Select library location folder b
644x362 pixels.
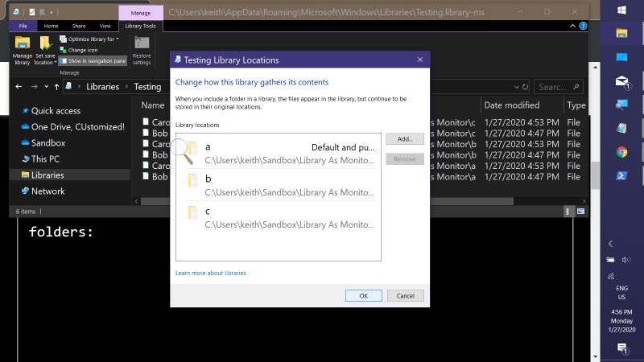coord(279,185)
